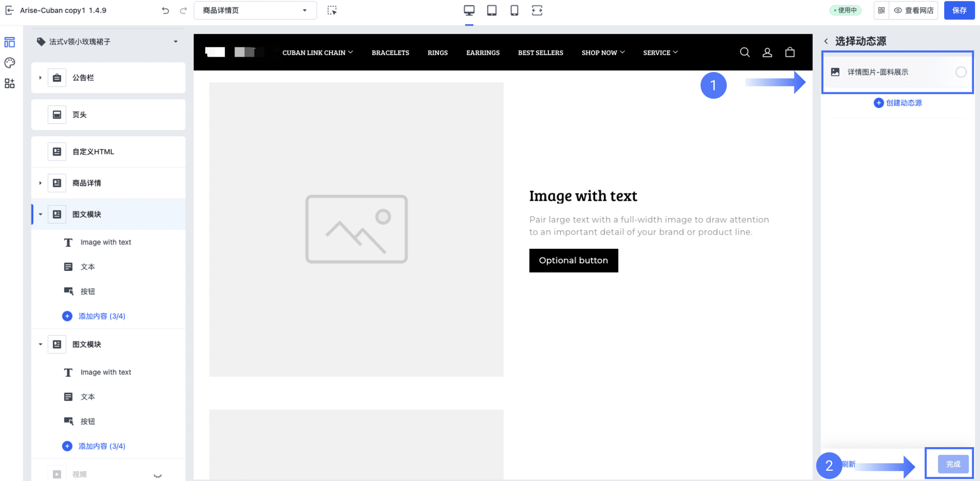The width and height of the screenshot is (980, 481).
Task: Select the 详情图片-面料展示 radio button
Action: coord(960,72)
